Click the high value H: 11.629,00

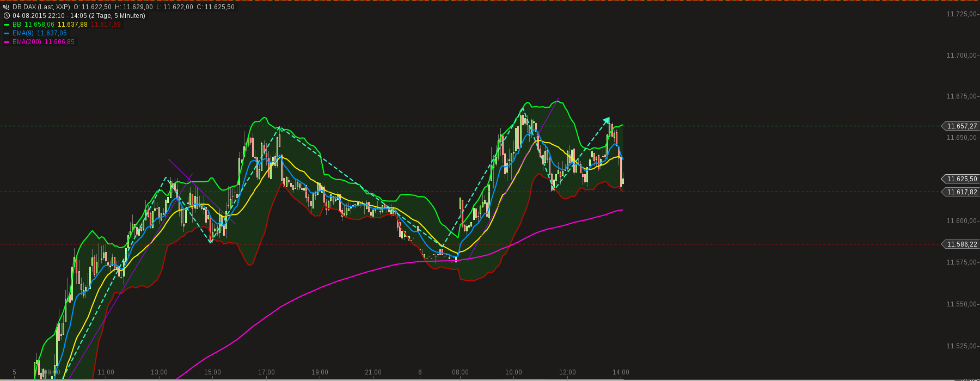coord(134,7)
